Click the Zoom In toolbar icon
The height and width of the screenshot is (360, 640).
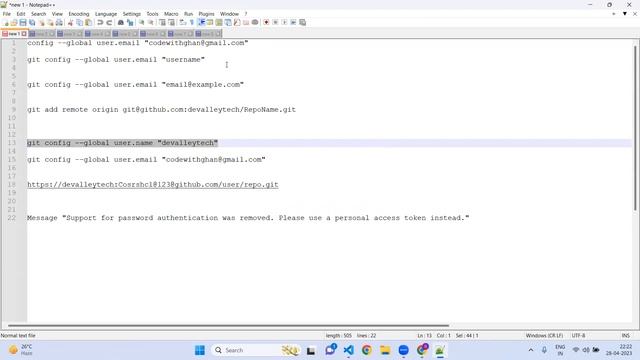coord(141,22)
